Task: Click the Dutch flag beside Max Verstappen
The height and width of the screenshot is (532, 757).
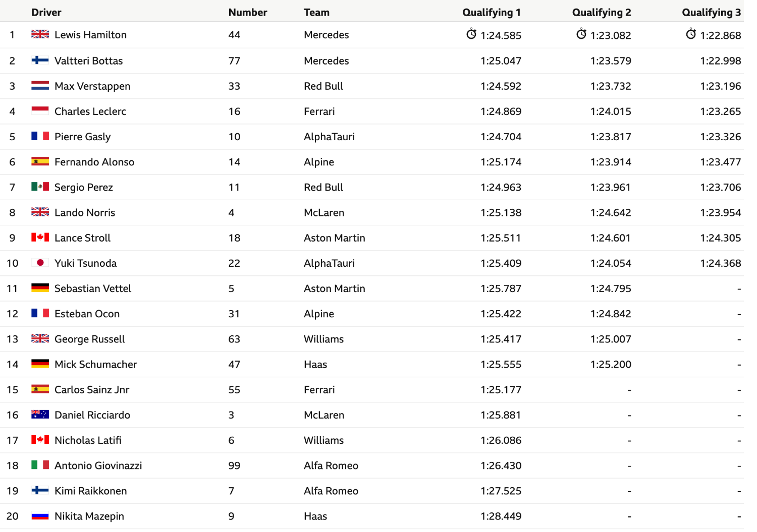Action: click(40, 86)
